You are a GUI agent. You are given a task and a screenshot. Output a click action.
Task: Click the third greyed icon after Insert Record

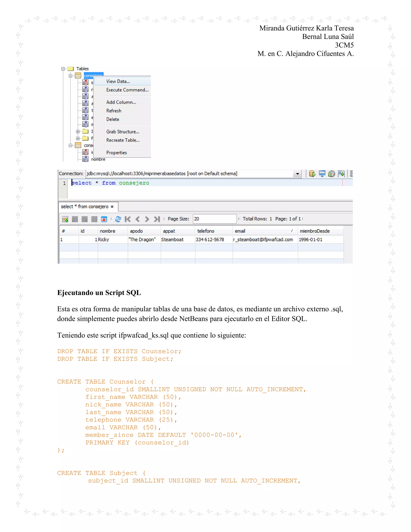(x=94, y=219)
